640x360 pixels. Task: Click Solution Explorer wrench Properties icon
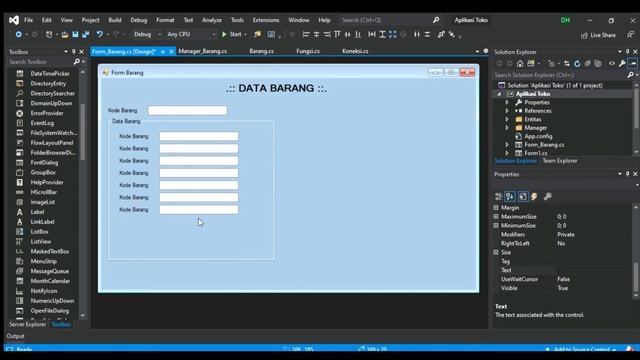tap(622, 64)
